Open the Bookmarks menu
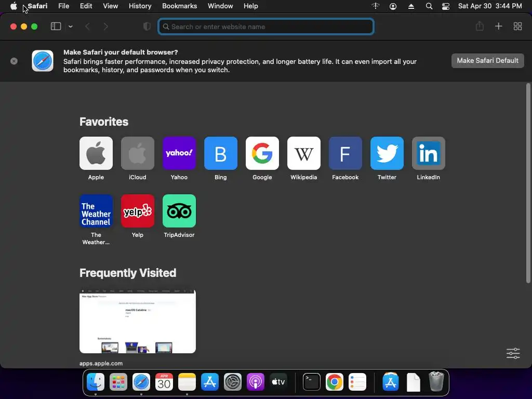This screenshot has width=532, height=399. point(179,6)
